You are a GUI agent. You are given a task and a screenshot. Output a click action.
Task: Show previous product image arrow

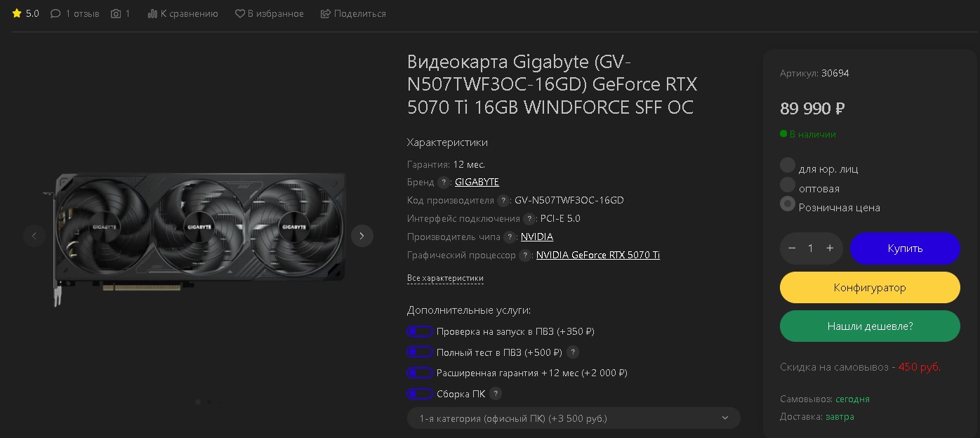coord(34,236)
